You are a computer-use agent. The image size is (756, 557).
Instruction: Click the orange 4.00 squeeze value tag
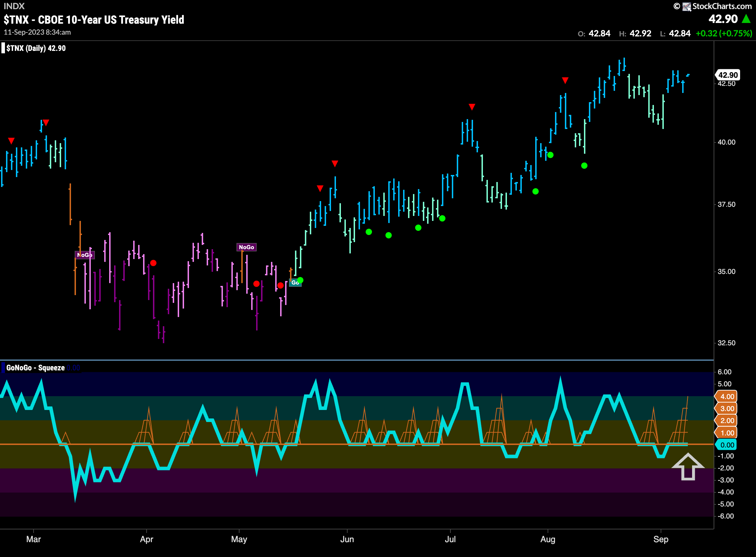(x=726, y=397)
